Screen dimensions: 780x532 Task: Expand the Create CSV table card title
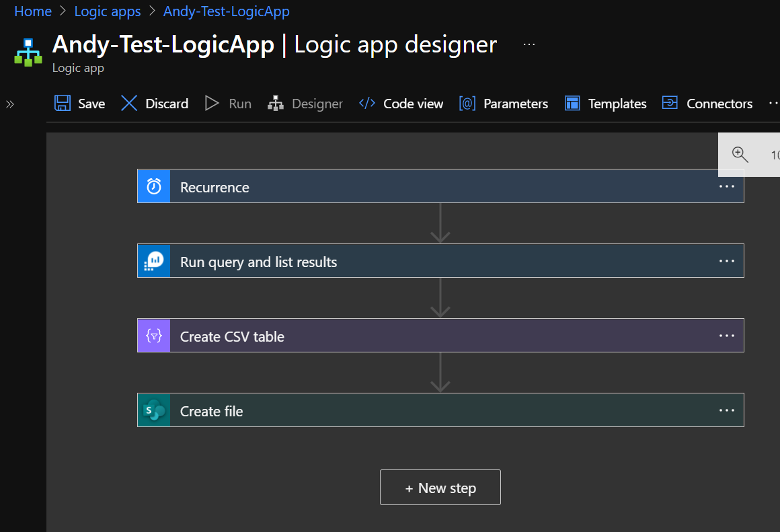click(232, 336)
